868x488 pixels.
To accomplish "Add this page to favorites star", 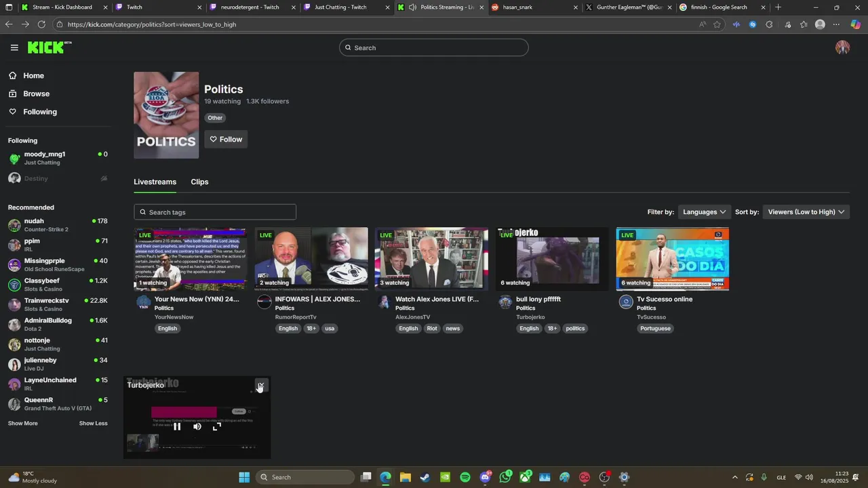I will click(717, 24).
